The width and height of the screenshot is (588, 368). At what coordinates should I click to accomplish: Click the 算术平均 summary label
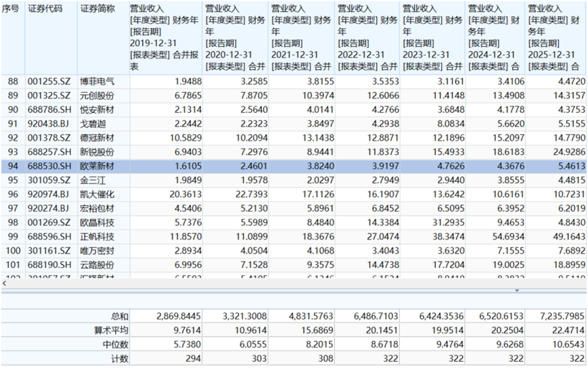[x=111, y=330]
